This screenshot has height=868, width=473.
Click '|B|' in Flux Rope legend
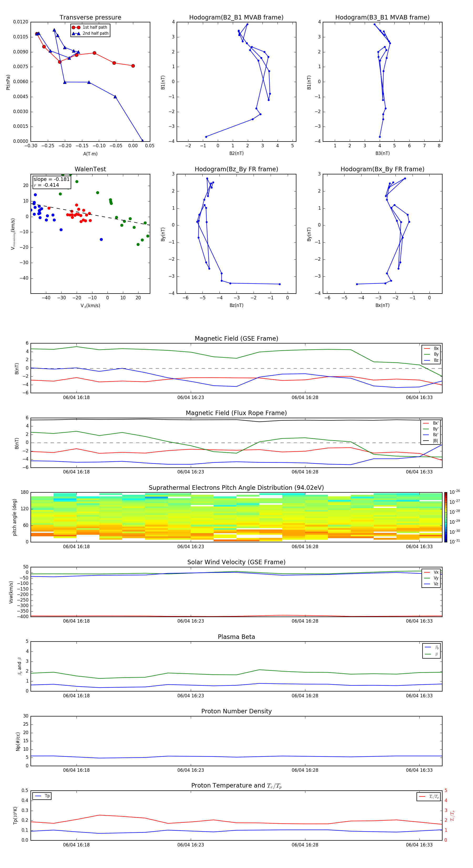tap(431, 441)
